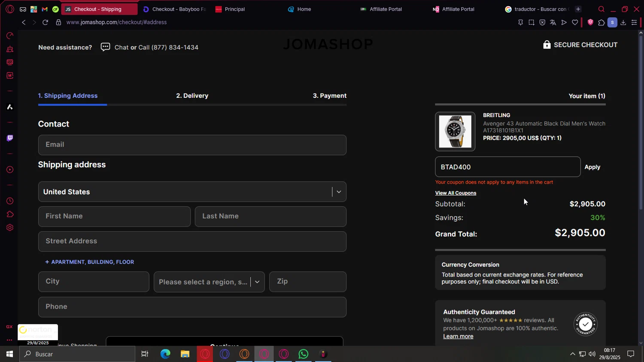Open the United States country dropdown
This screenshot has height=362, width=644.
tap(192, 192)
